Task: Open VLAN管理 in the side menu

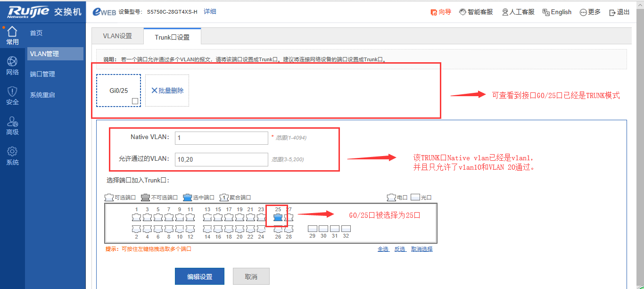Action: pos(44,54)
